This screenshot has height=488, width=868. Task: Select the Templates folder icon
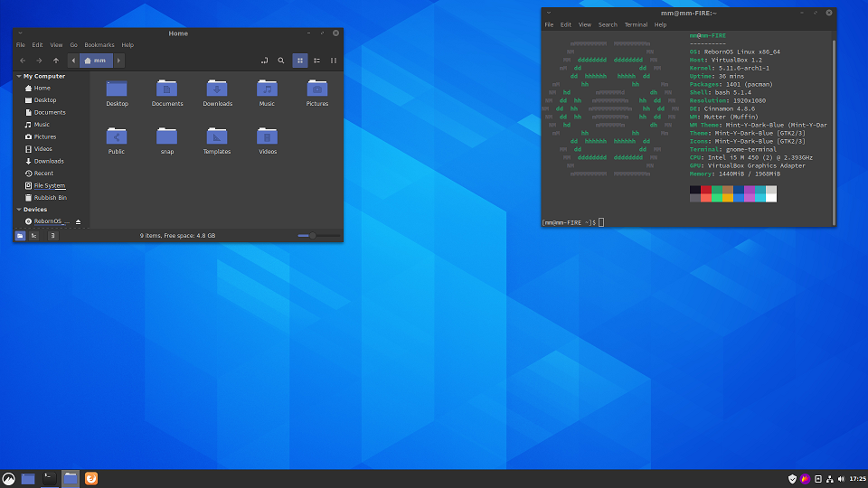[x=217, y=136]
